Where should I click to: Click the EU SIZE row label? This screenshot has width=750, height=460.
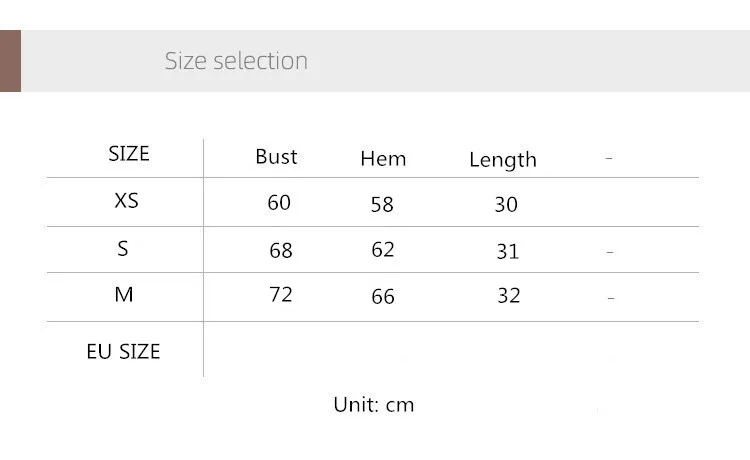point(123,352)
